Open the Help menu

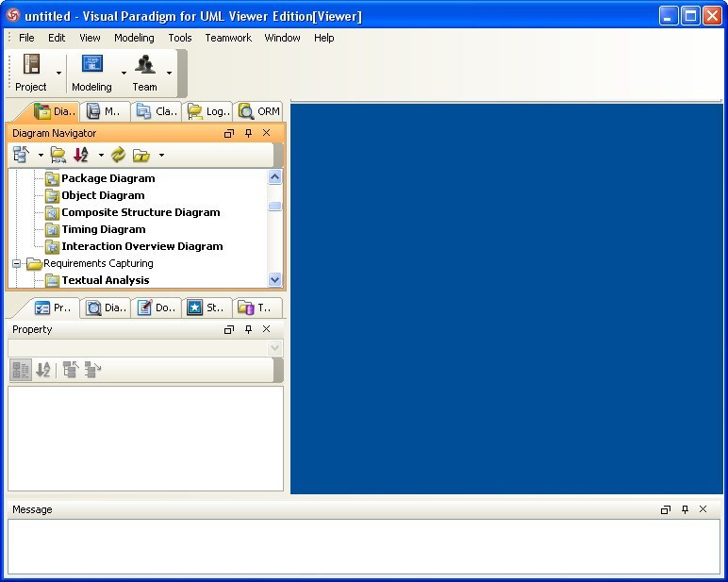coord(324,38)
